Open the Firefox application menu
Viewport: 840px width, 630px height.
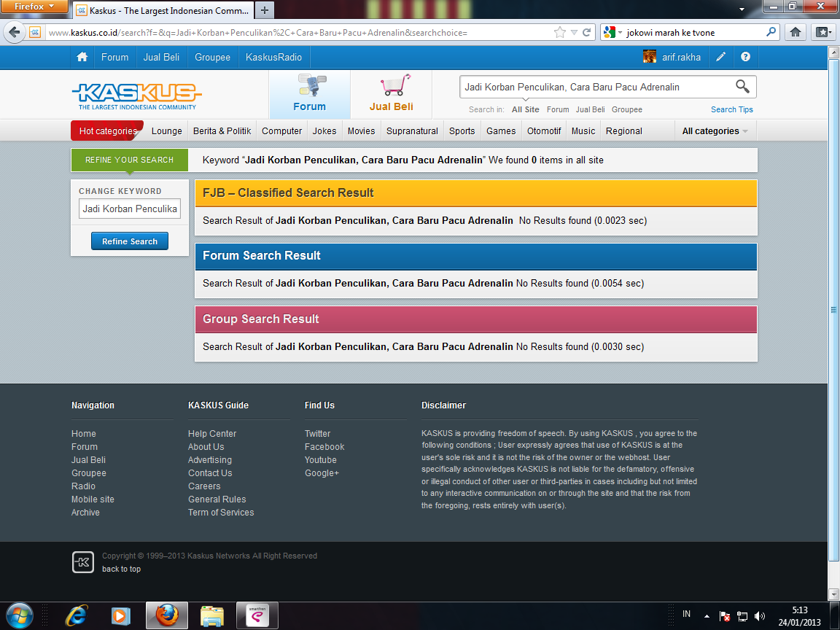[x=34, y=7]
